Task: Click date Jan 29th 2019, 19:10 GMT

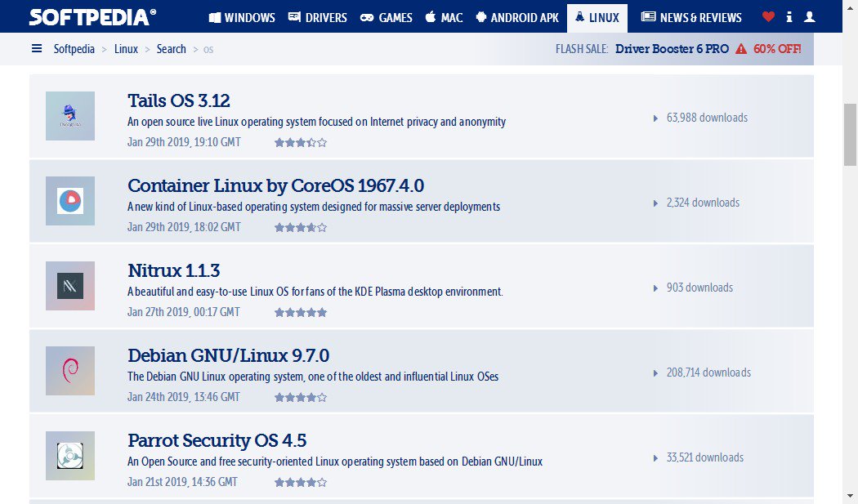Action: click(x=184, y=142)
